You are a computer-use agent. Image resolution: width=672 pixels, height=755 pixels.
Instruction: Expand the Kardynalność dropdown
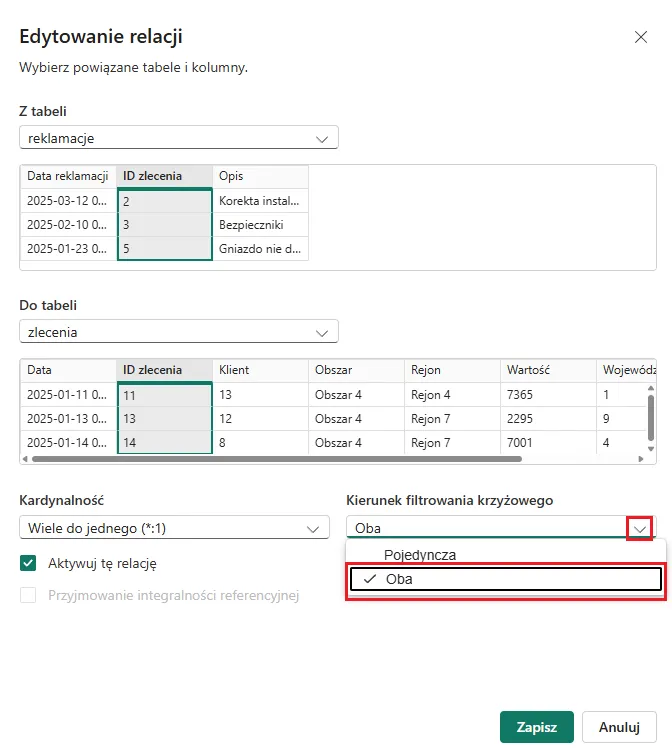pos(174,528)
